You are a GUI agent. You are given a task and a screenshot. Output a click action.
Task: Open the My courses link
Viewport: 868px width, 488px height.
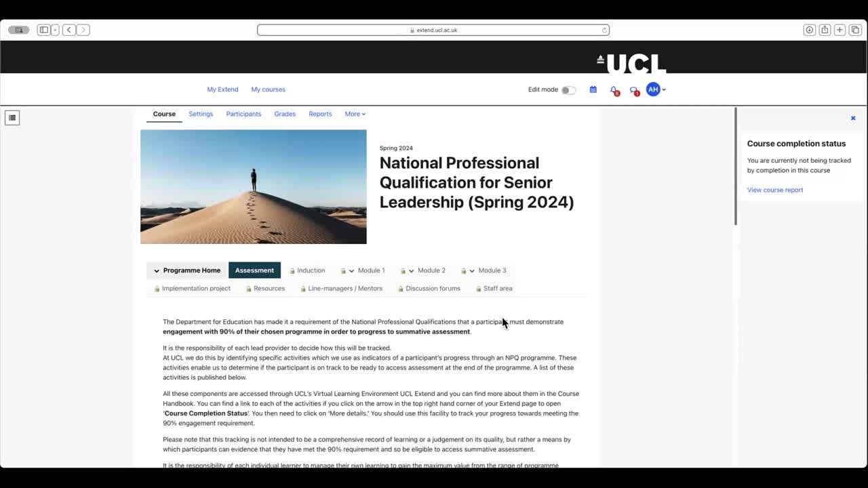(268, 89)
